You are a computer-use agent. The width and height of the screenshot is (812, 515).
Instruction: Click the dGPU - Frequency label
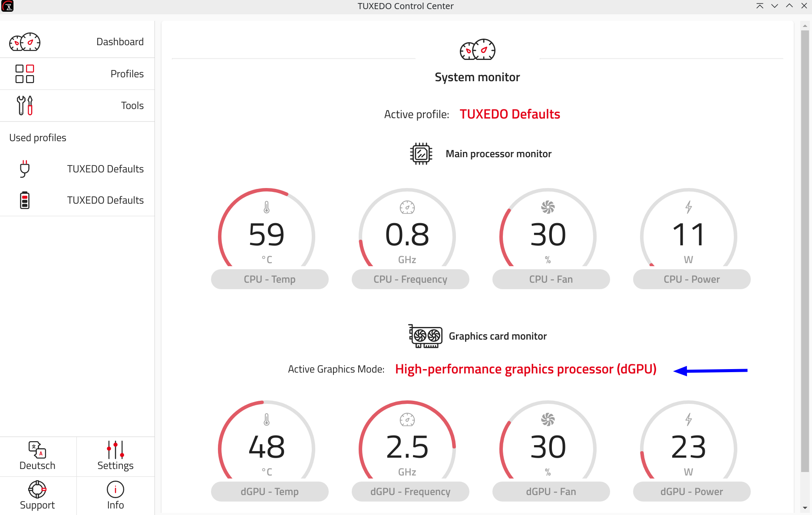tap(410, 492)
